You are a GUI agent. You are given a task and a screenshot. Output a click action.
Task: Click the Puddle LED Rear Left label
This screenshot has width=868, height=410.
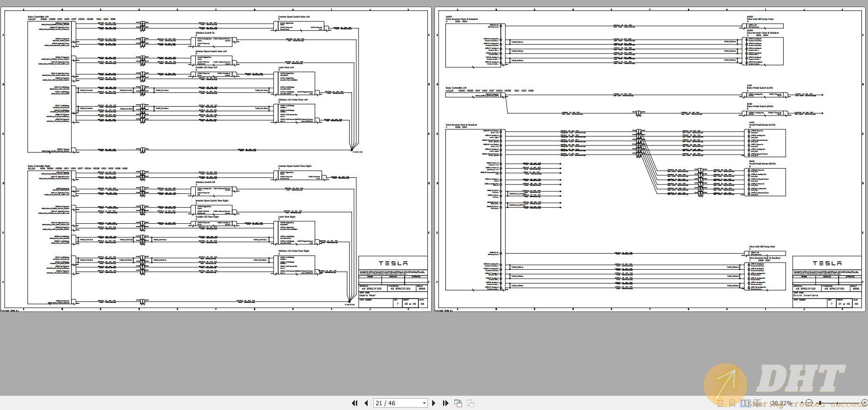[x=207, y=67]
